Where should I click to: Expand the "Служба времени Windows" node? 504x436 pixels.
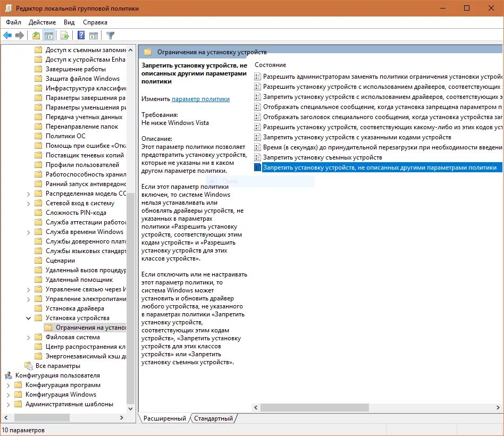[28, 232]
